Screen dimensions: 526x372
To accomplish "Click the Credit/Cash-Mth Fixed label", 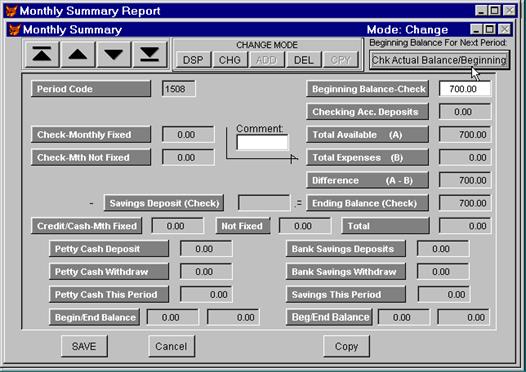I will coord(87,226).
